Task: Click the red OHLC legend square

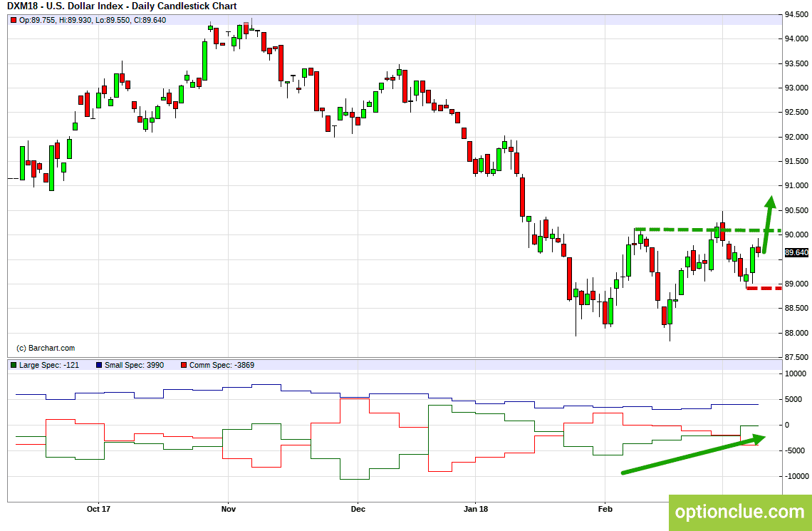Action: pos(13,20)
